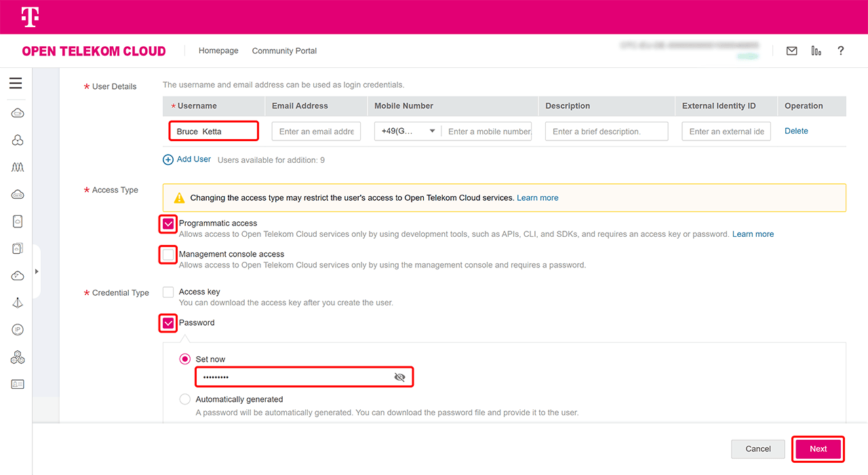
Task: Check the Access key credential checkbox
Action: point(168,292)
